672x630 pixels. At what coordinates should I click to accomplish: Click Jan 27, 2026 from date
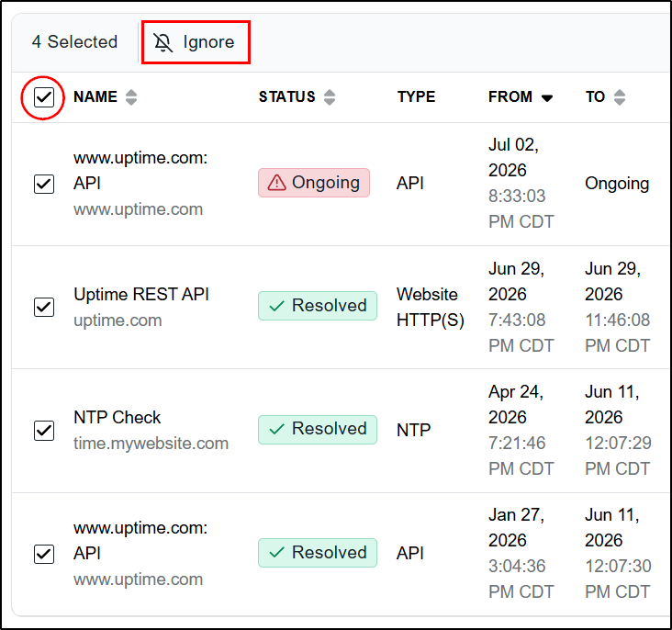click(516, 527)
